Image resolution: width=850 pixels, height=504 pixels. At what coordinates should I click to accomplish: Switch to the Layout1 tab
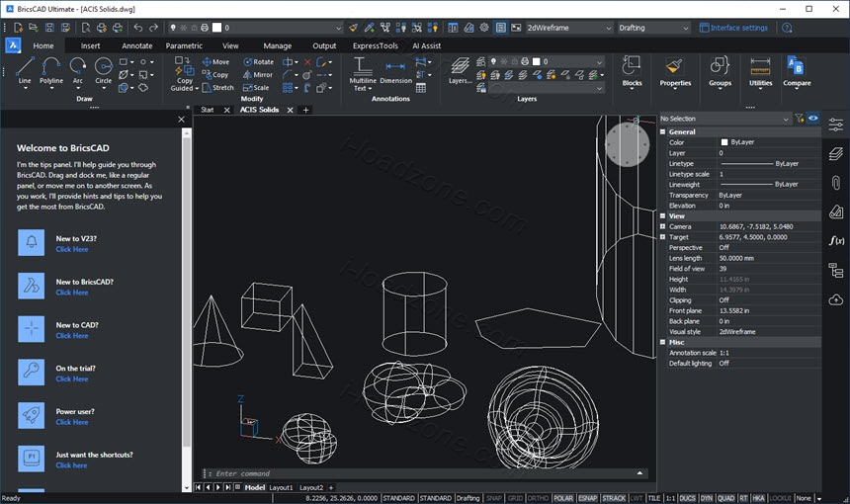tap(281, 487)
